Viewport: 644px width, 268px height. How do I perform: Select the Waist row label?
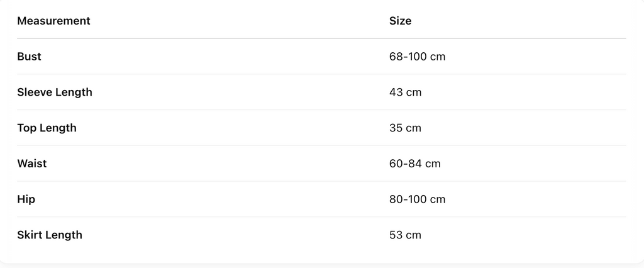coord(31,164)
